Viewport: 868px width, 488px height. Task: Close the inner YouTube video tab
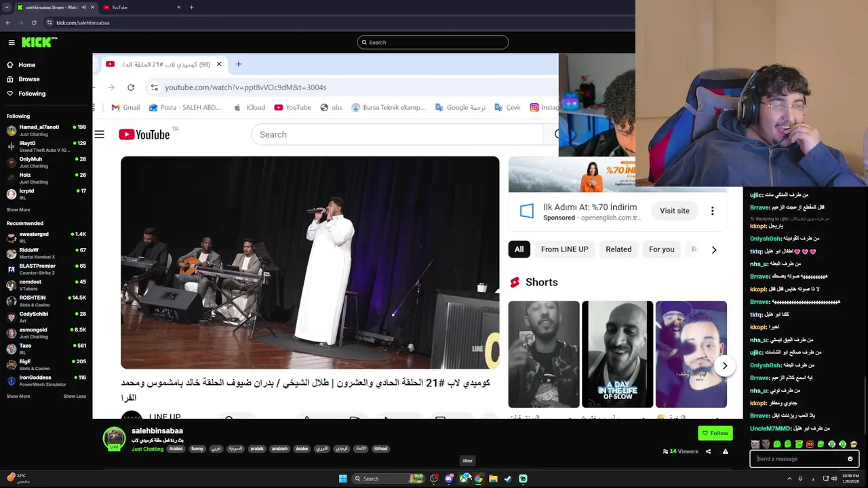coord(219,64)
